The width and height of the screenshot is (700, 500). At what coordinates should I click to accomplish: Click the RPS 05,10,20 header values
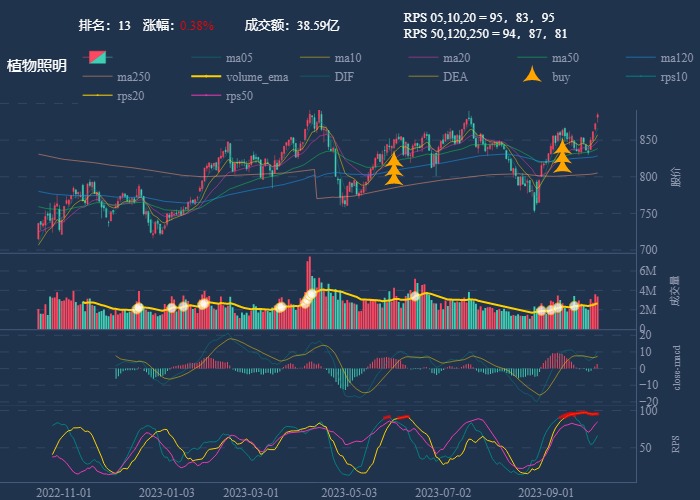point(478,18)
